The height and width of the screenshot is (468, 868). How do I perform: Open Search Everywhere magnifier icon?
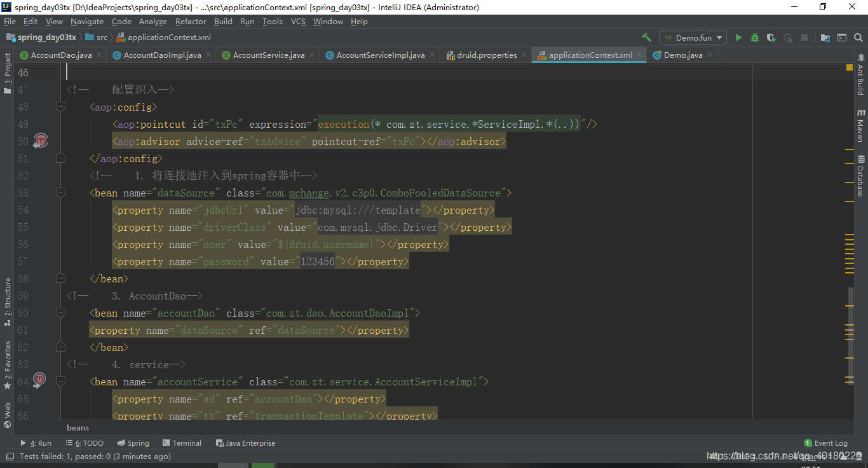[858, 38]
